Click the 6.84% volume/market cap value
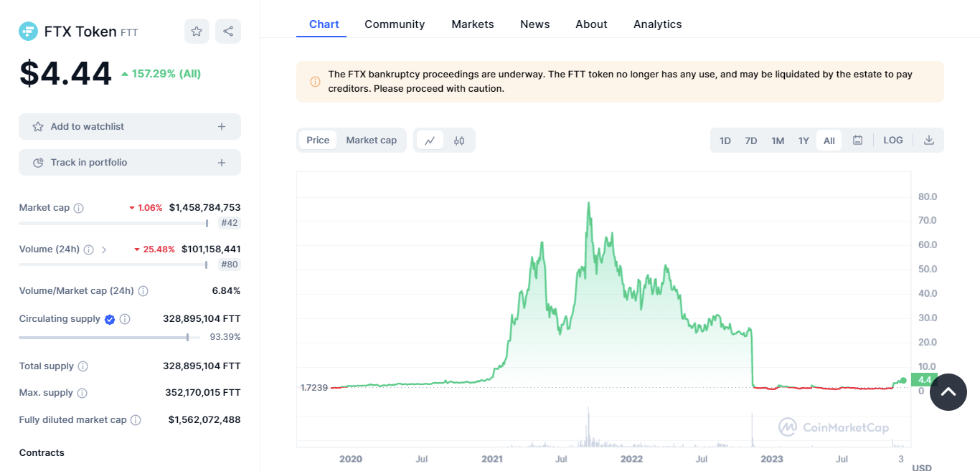980x471 pixels. [x=226, y=291]
